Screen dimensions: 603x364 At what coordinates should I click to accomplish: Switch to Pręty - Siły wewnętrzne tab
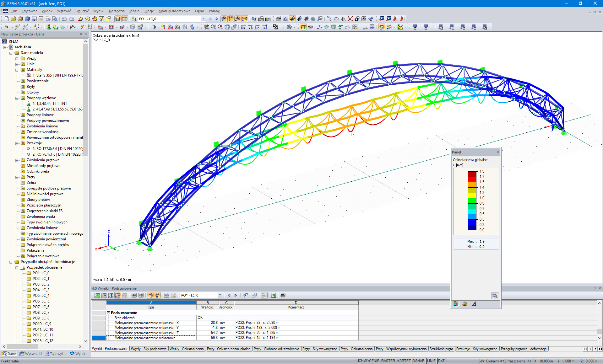coord(320,349)
